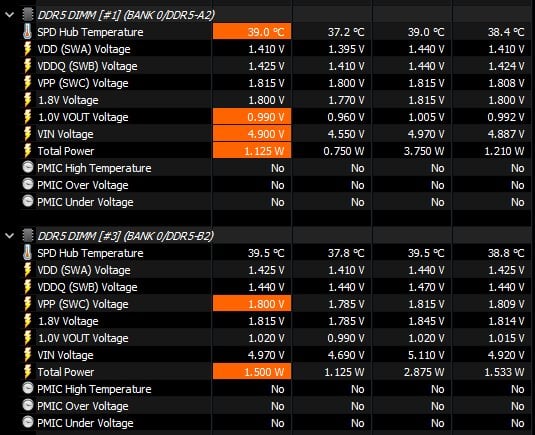The width and height of the screenshot is (535, 435).
Task: Select DIMM #1 1.0V VOUT Voltage sensor
Action: tap(83, 117)
